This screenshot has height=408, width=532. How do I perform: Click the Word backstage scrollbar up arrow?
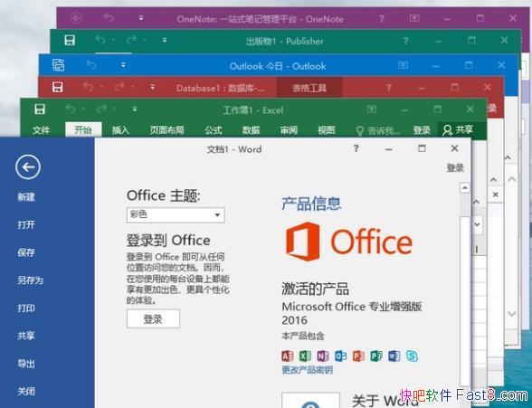tap(464, 187)
